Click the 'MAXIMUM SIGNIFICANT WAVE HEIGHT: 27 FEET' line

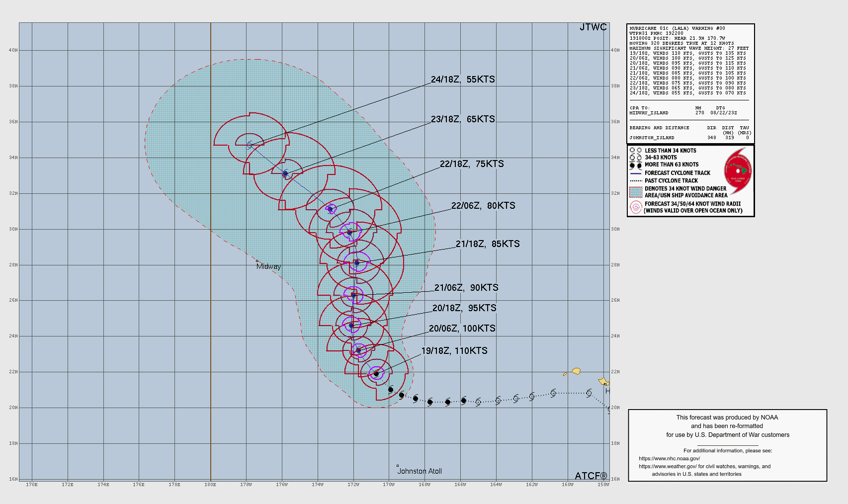tap(689, 48)
